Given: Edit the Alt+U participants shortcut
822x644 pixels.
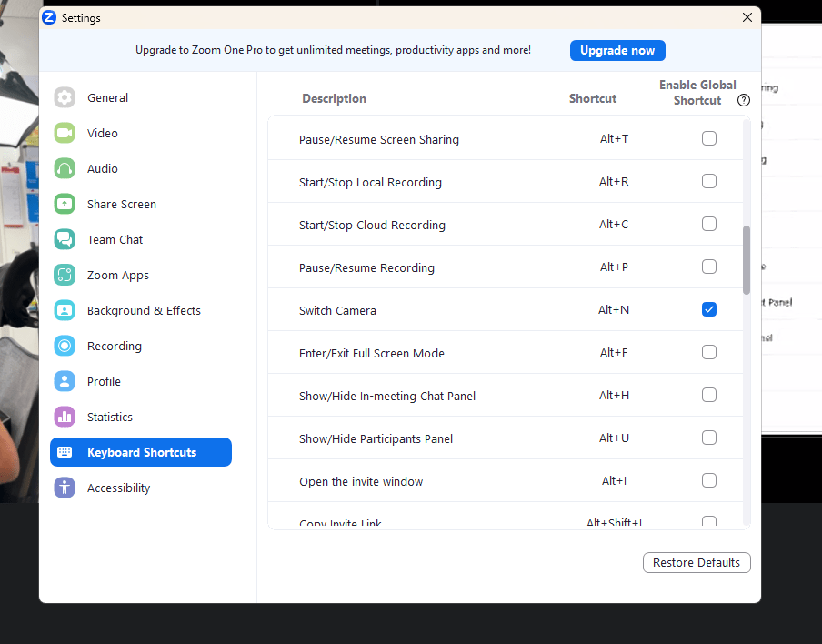Looking at the screenshot, I should [614, 438].
